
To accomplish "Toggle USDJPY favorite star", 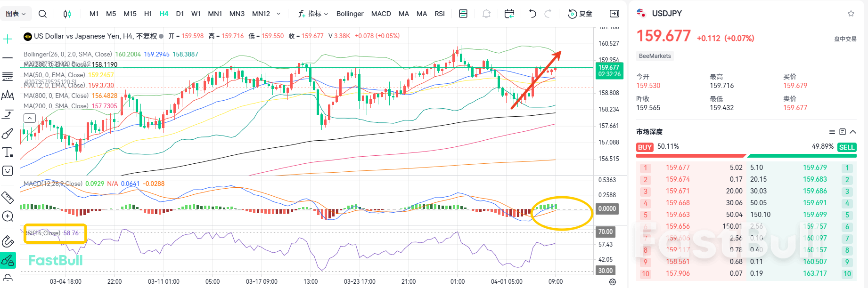I will pos(851,14).
